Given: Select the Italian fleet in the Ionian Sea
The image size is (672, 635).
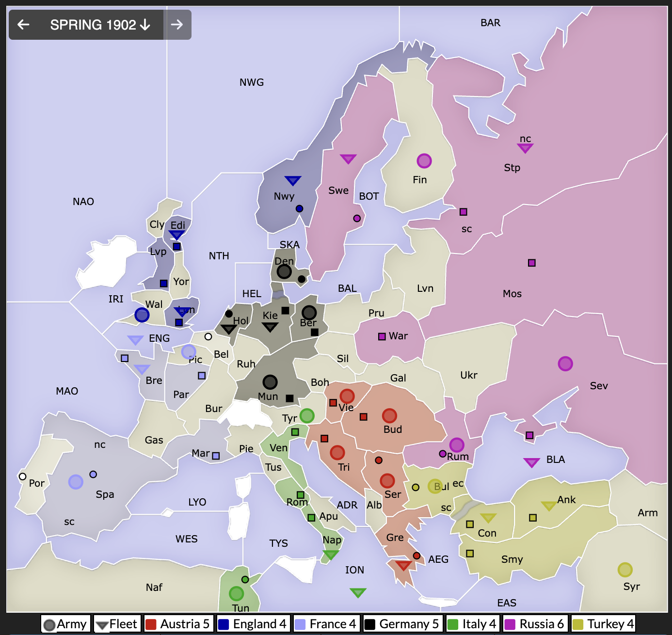Looking at the screenshot, I should [358, 592].
